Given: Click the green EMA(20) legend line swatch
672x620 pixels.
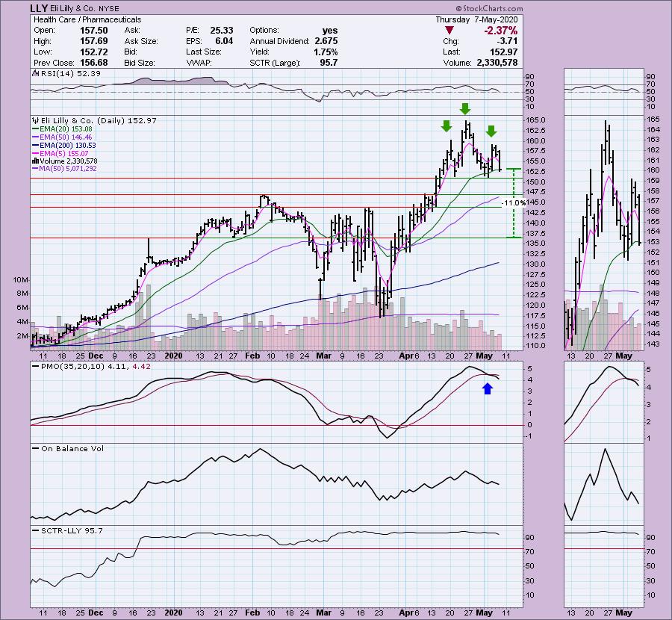Looking at the screenshot, I should 36,129.
